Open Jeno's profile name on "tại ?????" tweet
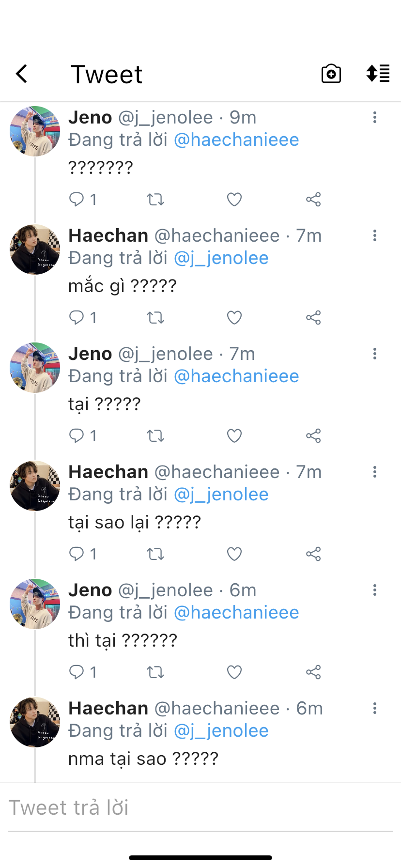This screenshot has width=401, height=868. (x=91, y=354)
